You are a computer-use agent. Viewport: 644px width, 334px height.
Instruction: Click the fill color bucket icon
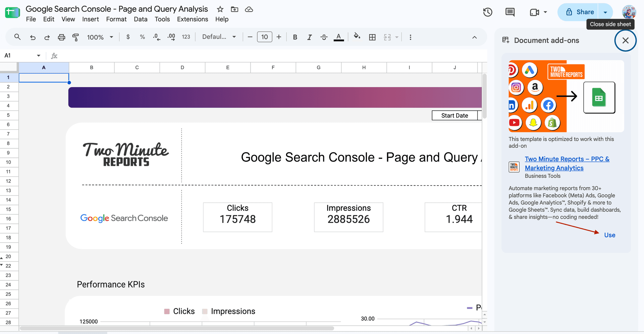click(x=357, y=37)
